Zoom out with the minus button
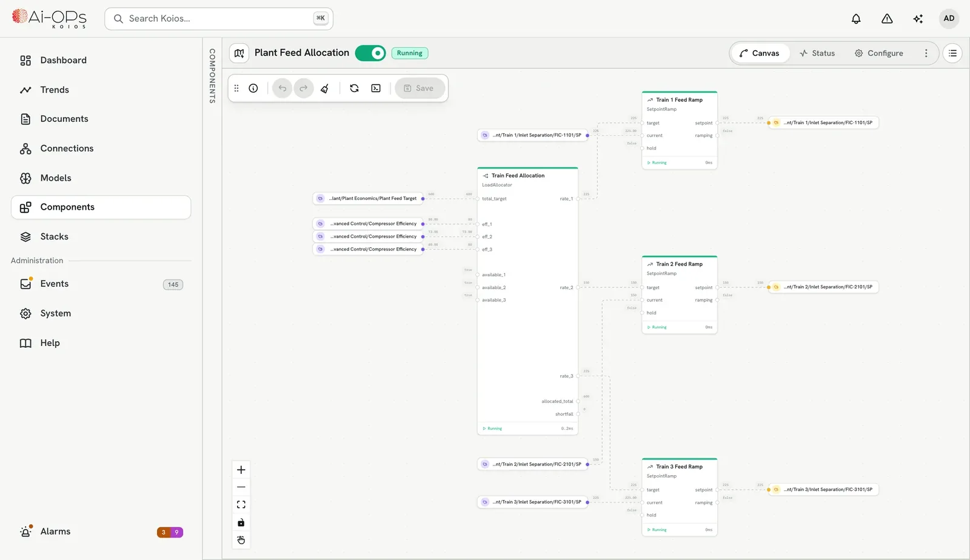This screenshot has height=560, width=970. click(x=241, y=487)
